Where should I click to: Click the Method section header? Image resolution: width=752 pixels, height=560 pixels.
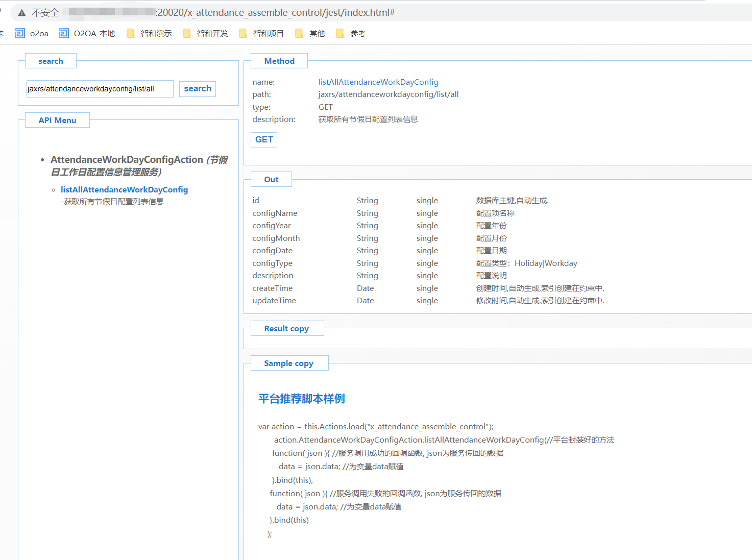(279, 61)
